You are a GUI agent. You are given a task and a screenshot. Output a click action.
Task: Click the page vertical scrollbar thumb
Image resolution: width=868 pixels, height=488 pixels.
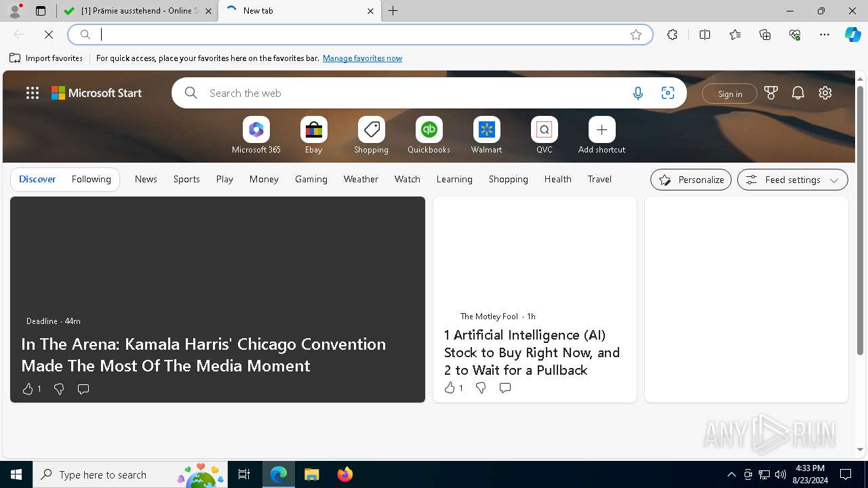click(x=861, y=220)
